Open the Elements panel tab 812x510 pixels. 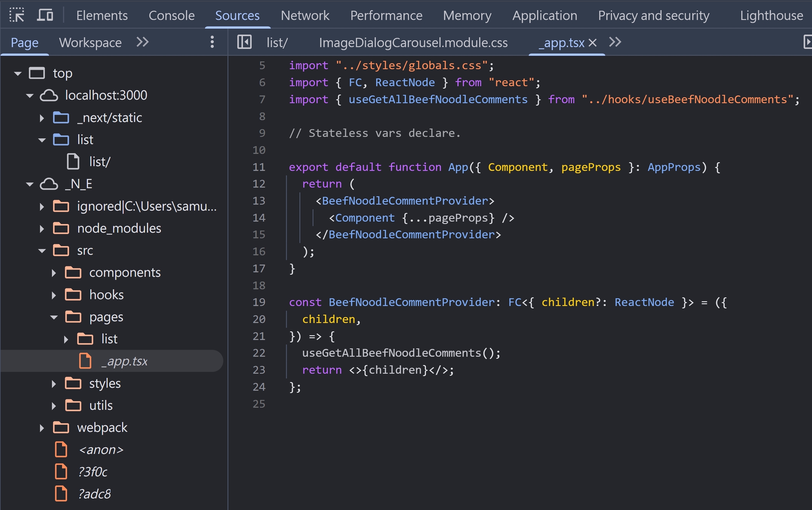(102, 16)
